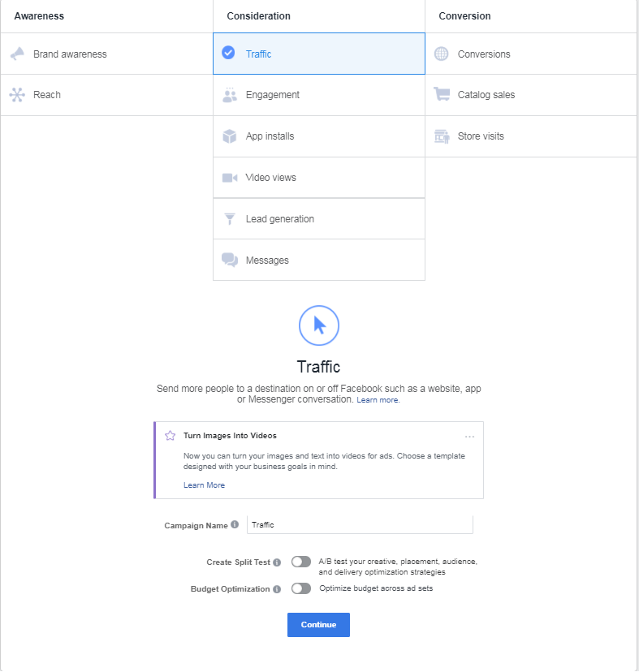Click the Consideration column heading
This screenshot has width=639, height=672.
(258, 16)
